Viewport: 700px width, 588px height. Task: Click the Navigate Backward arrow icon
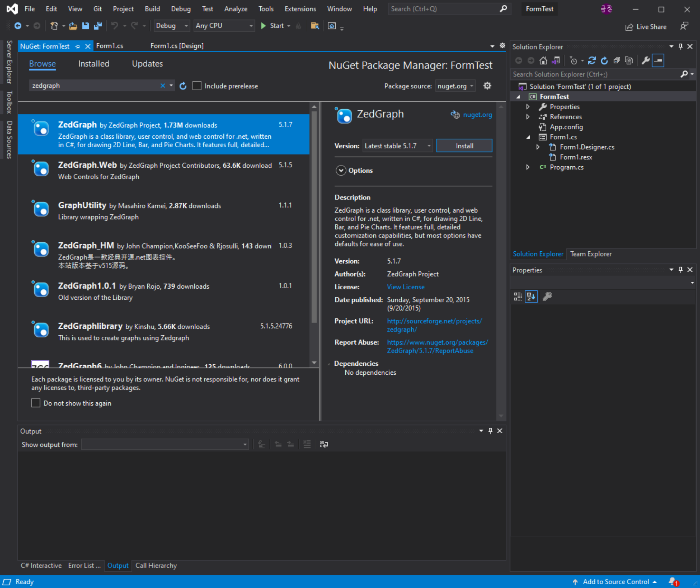pyautogui.click(x=18, y=26)
